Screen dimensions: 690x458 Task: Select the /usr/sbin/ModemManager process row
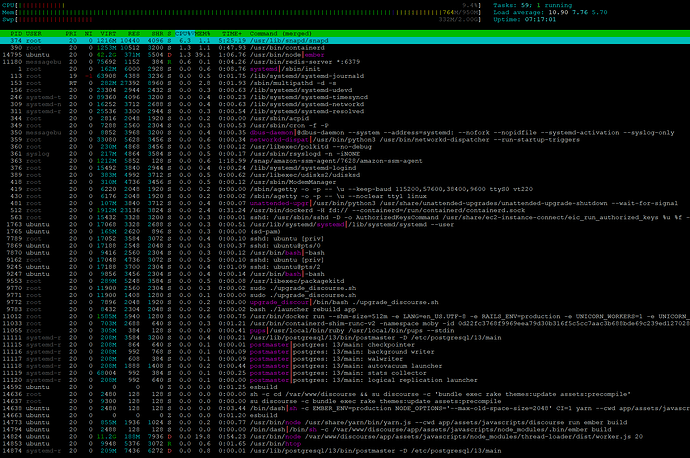[345, 182]
